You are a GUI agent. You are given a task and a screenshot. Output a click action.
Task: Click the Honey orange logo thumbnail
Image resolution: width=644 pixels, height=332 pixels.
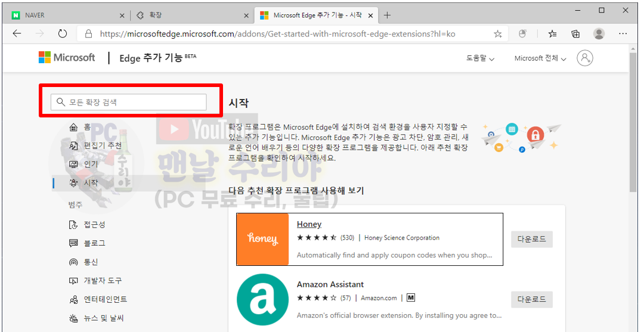(x=263, y=239)
